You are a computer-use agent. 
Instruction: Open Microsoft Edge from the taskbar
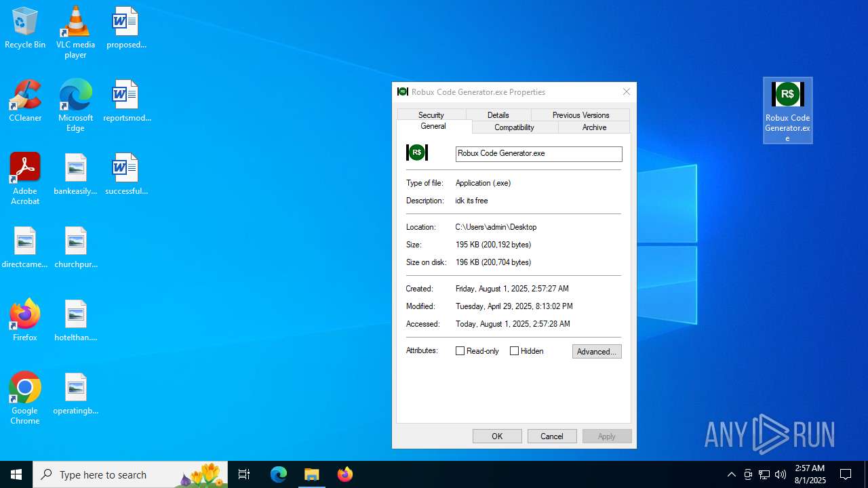click(x=279, y=474)
